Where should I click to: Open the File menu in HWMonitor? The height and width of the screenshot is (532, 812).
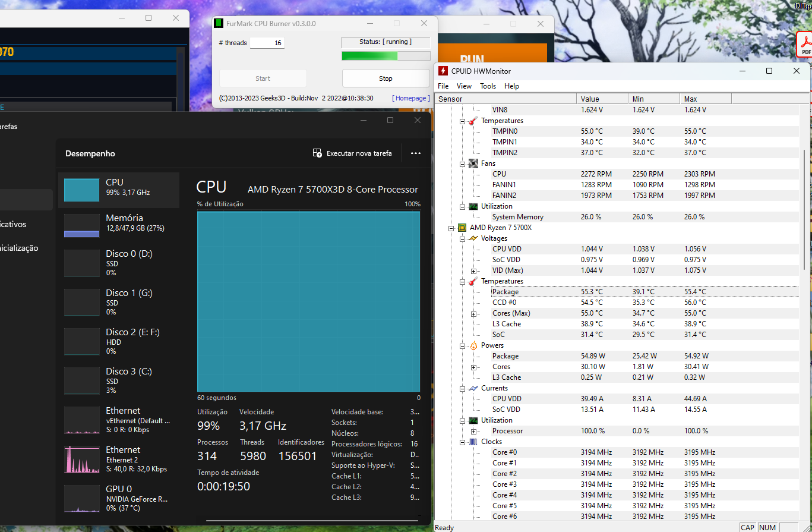coord(443,86)
